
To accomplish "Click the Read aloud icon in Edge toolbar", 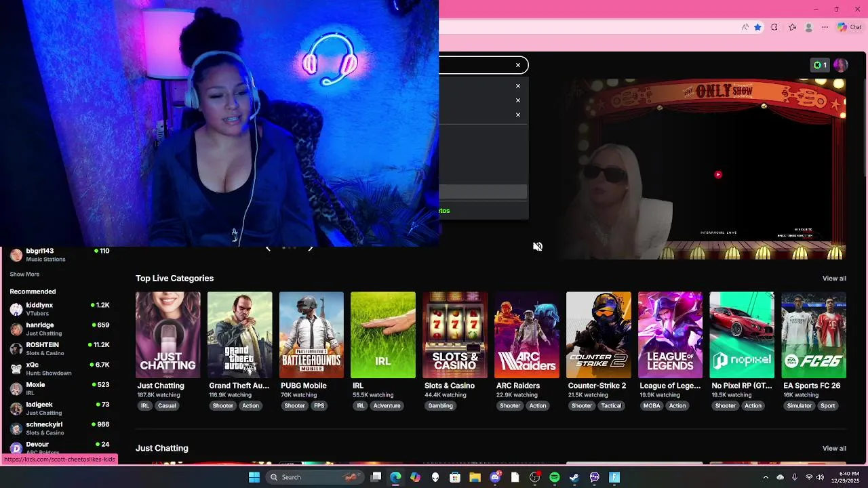I will click(745, 27).
